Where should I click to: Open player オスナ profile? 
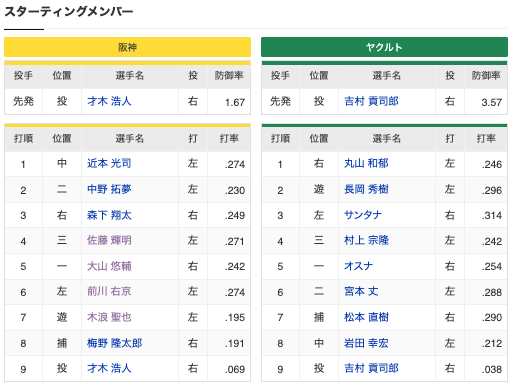pos(359,266)
